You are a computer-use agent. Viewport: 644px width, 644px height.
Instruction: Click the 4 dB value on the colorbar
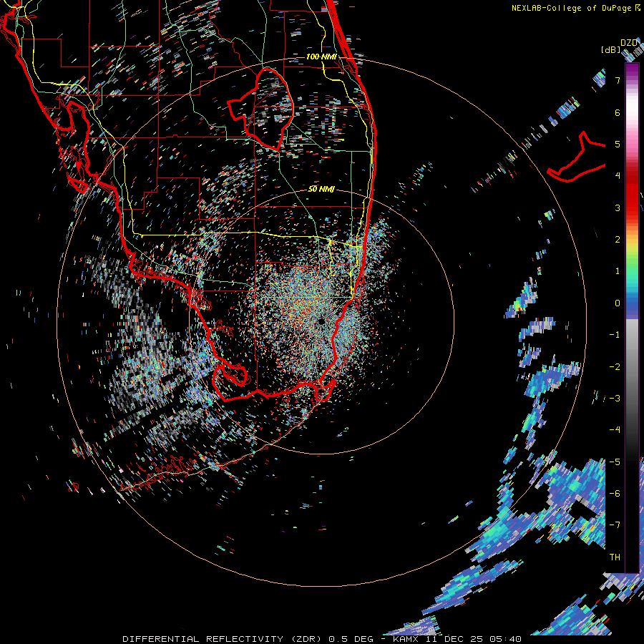click(x=618, y=176)
